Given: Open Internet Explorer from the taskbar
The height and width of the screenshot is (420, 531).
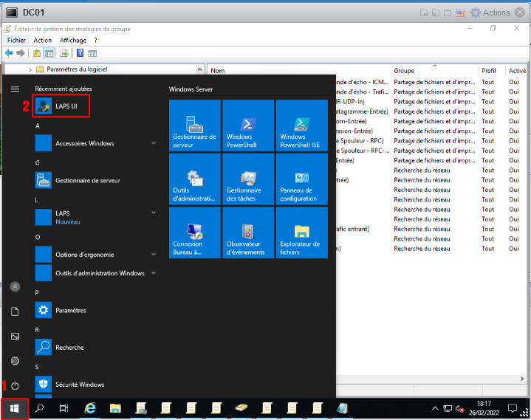Looking at the screenshot, I should [x=90, y=407].
